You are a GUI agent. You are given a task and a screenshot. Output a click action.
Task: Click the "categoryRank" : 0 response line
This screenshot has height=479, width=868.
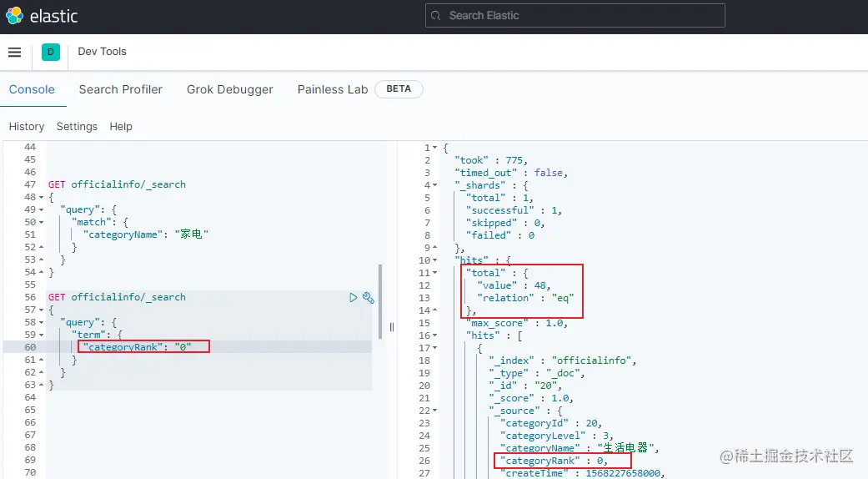click(x=554, y=461)
